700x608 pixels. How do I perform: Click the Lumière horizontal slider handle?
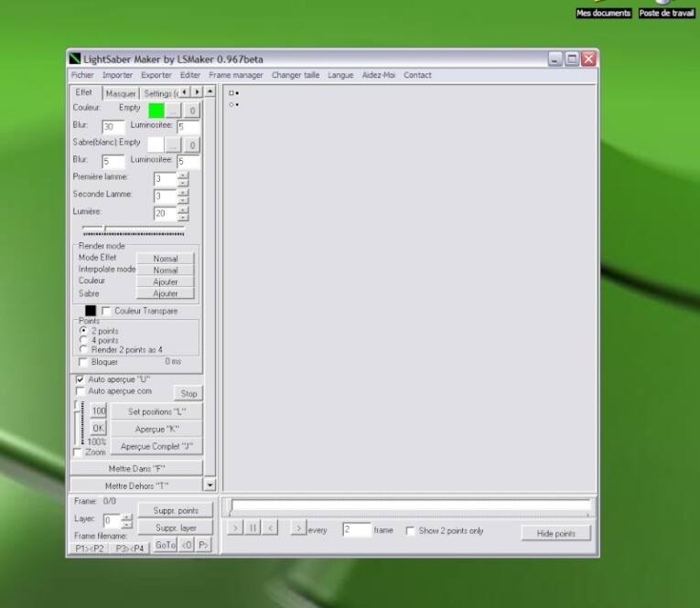coord(105,229)
